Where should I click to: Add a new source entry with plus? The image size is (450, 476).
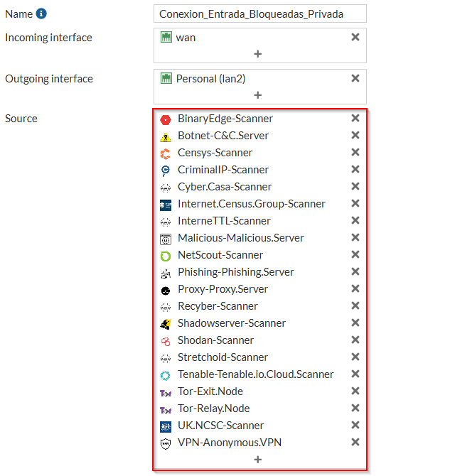point(258,460)
